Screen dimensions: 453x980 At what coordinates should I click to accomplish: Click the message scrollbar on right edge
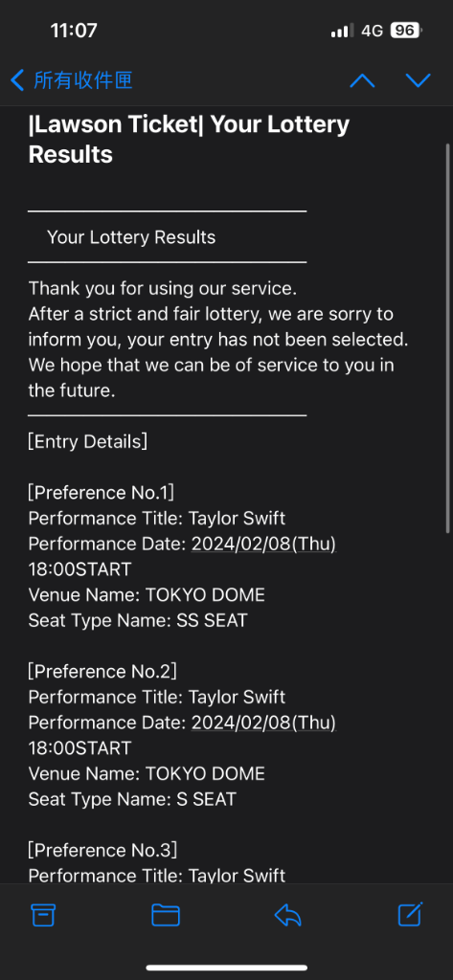(x=447, y=338)
